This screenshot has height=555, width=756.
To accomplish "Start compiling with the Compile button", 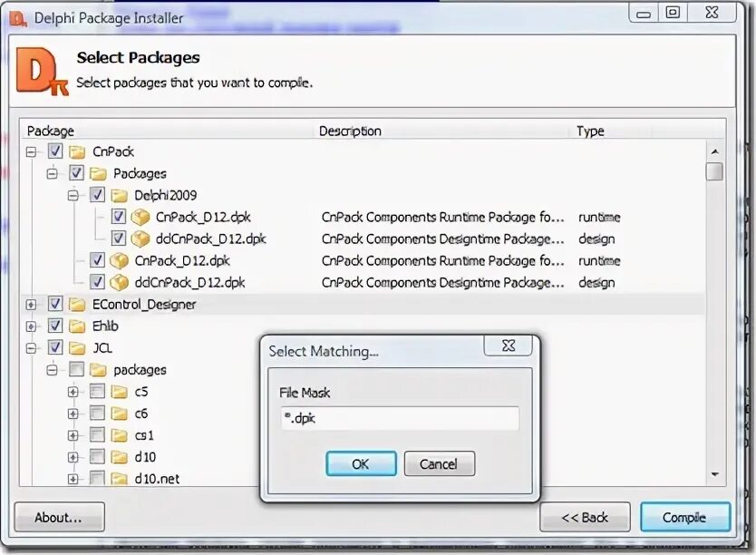I will (685, 517).
